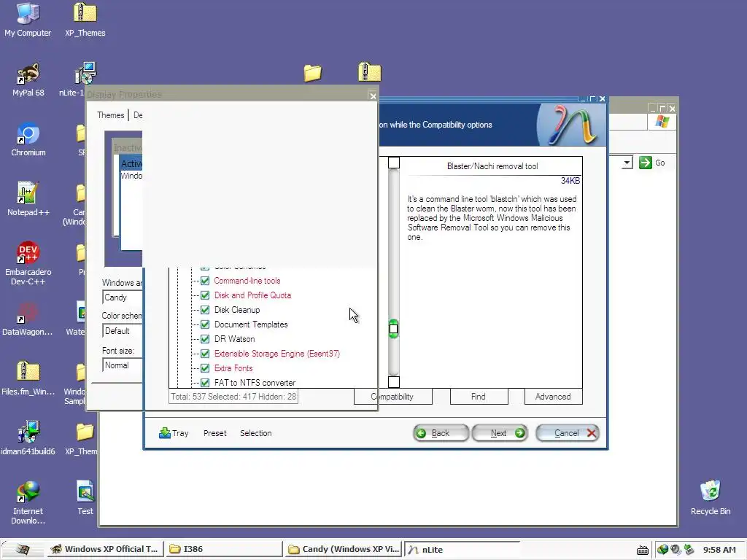Open the Selection menu in nLite

[256, 433]
